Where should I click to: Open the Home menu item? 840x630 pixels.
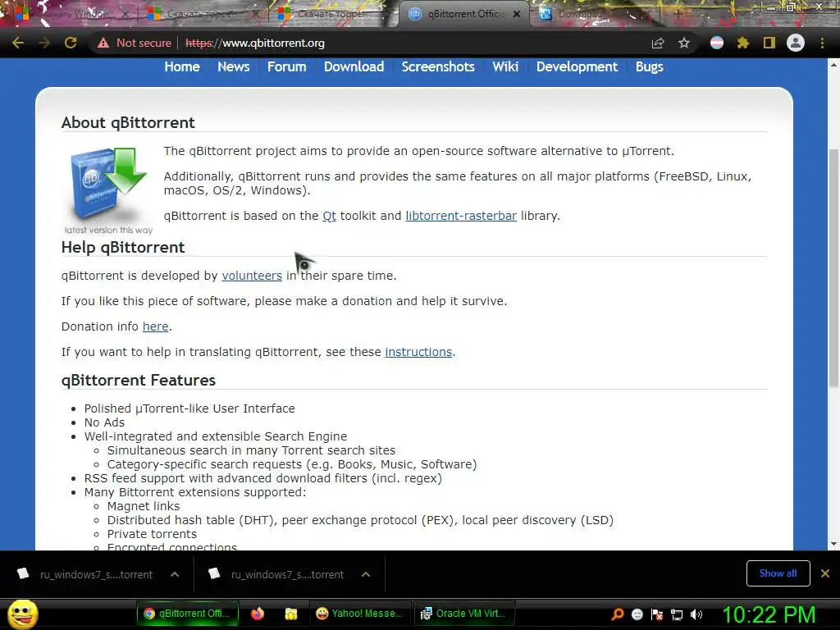[182, 66]
